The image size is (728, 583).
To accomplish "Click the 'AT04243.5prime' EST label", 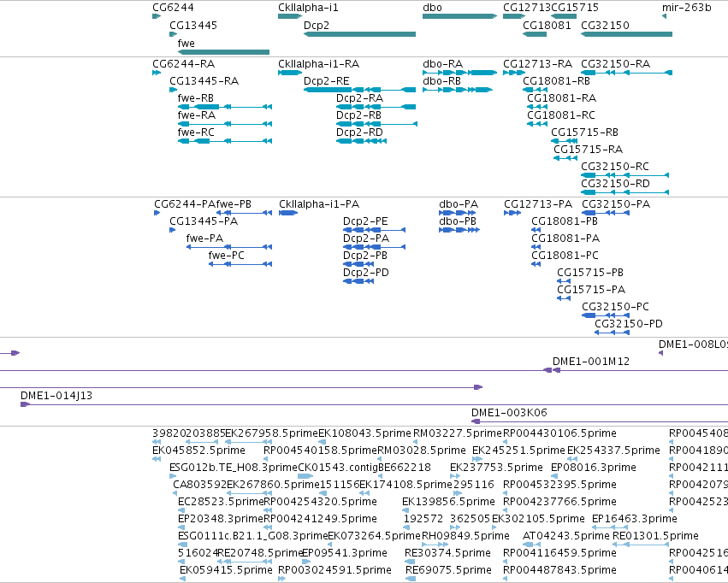I will click(566, 536).
